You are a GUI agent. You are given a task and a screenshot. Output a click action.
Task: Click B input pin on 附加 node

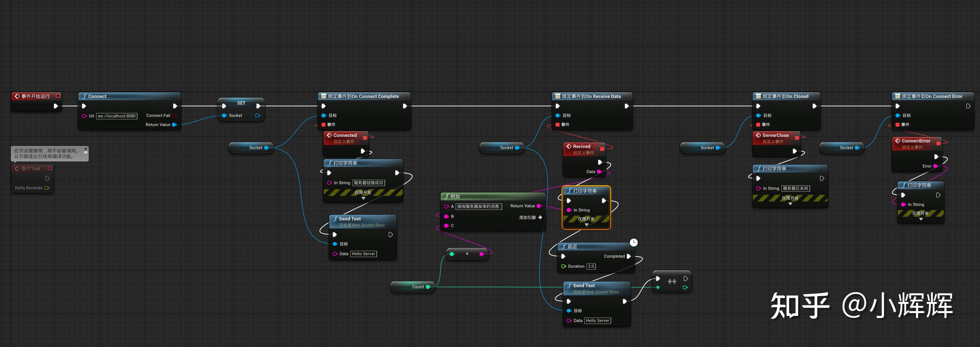point(446,217)
